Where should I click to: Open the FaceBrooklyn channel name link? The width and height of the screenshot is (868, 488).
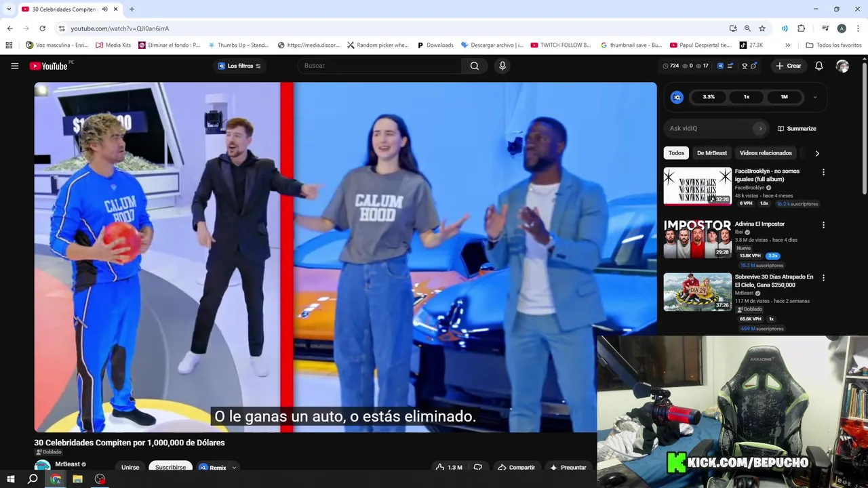[749, 188]
